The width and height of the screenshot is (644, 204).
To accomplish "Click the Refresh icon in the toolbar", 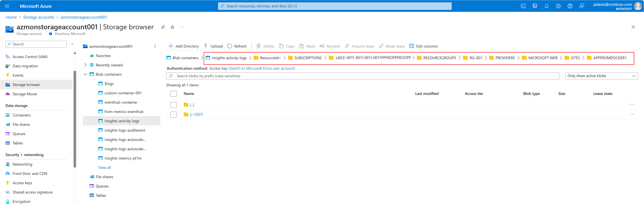I will (229, 46).
